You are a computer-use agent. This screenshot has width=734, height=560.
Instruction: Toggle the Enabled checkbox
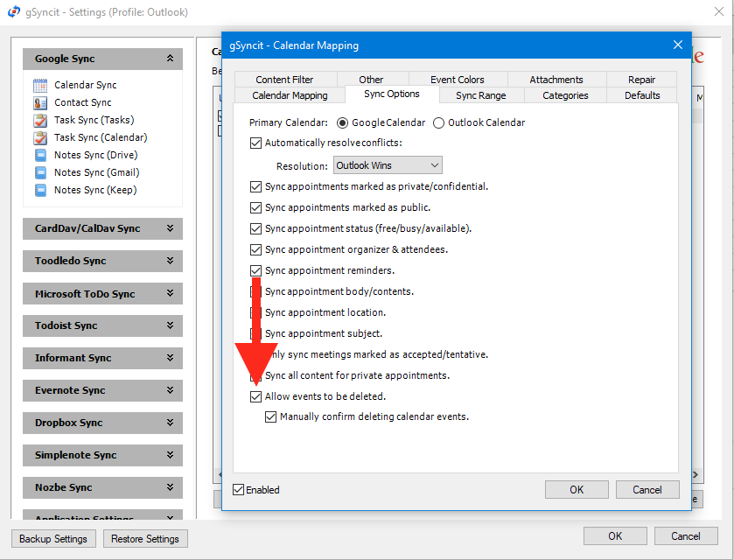pos(238,490)
